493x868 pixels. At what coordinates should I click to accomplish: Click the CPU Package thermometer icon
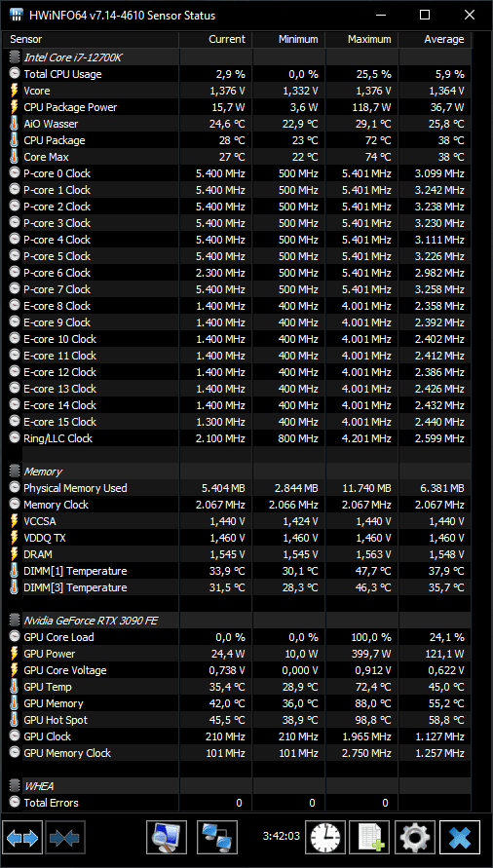pyautogui.click(x=14, y=140)
